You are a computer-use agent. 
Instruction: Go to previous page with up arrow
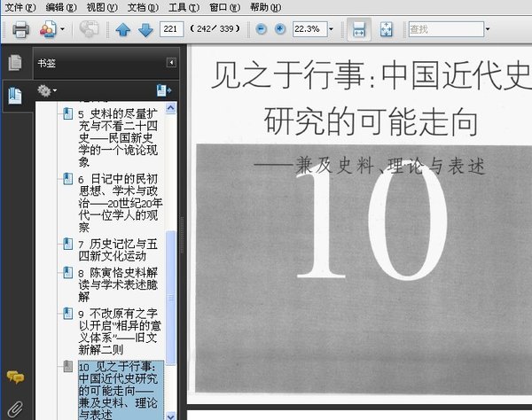123,30
